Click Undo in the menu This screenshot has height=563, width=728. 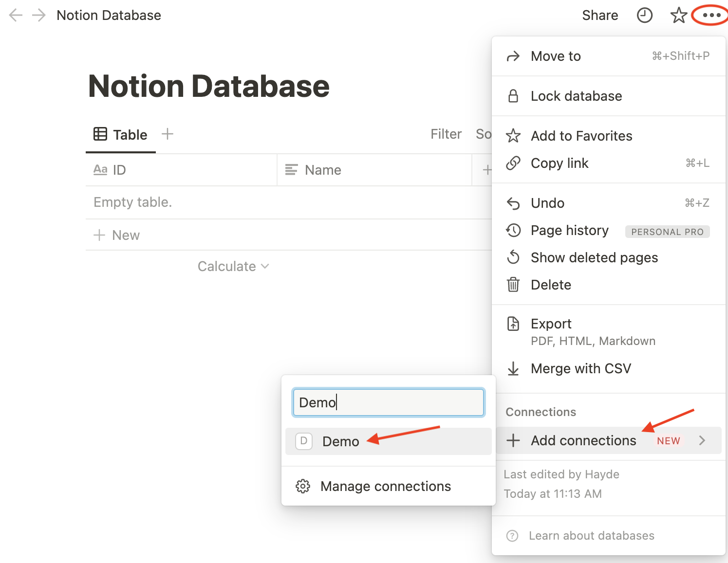tap(608, 203)
